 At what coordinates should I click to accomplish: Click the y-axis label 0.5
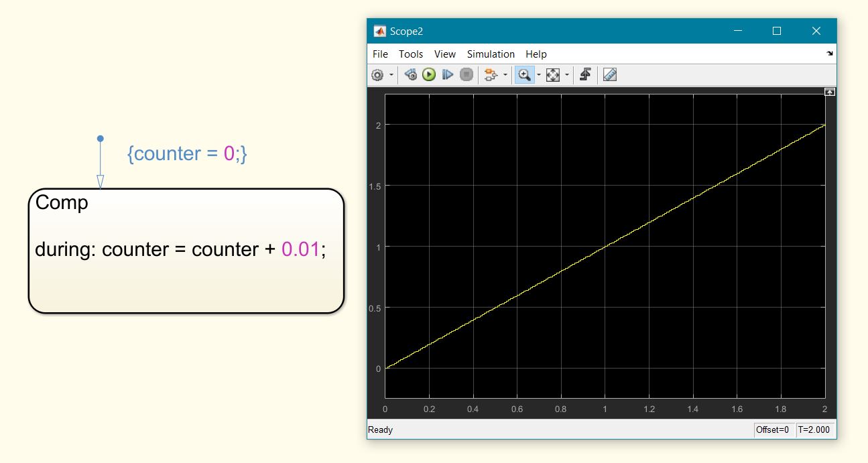pos(375,308)
